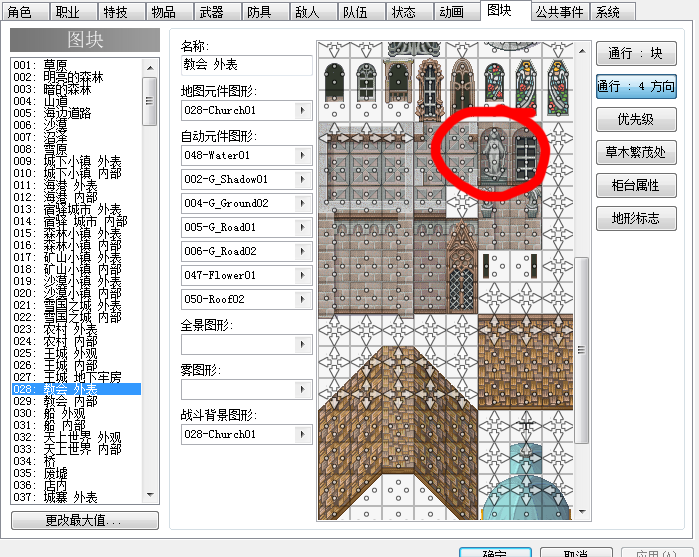Click the 通行：块 button
Viewport: 699px width, 557px height.
tap(636, 54)
